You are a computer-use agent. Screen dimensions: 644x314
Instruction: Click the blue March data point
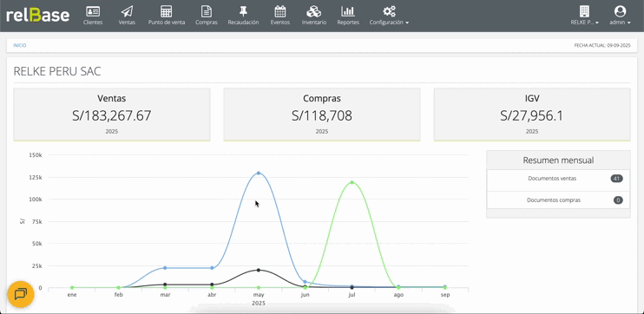[165, 268]
